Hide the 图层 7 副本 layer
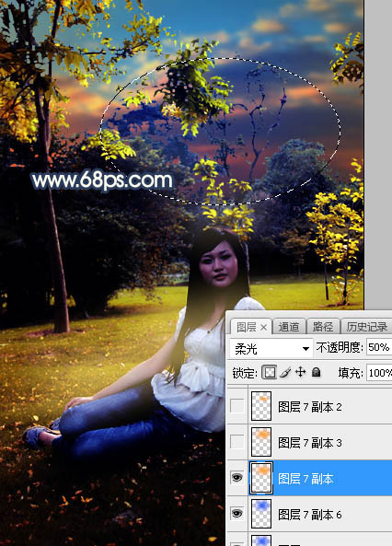The height and width of the screenshot is (546, 392). click(x=237, y=478)
